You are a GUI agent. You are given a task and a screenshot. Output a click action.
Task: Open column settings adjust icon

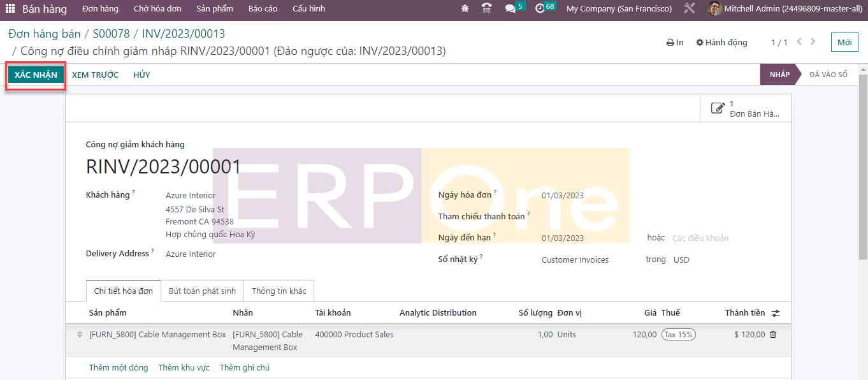point(776,313)
